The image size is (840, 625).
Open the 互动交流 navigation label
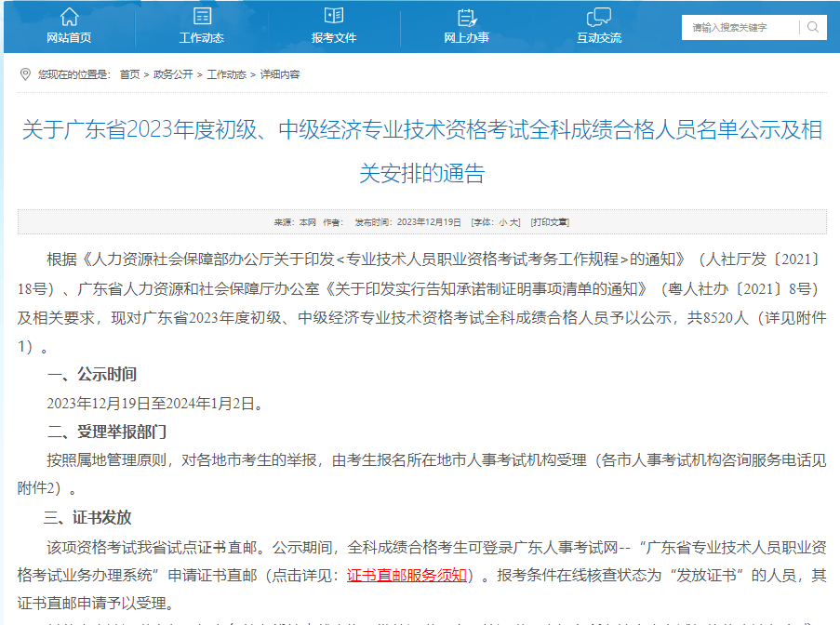(599, 38)
